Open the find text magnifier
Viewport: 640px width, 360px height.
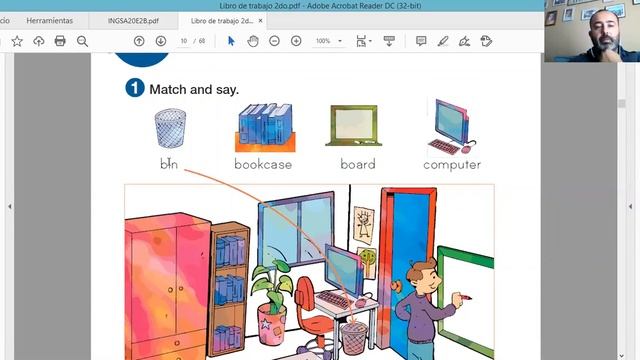coord(82,41)
